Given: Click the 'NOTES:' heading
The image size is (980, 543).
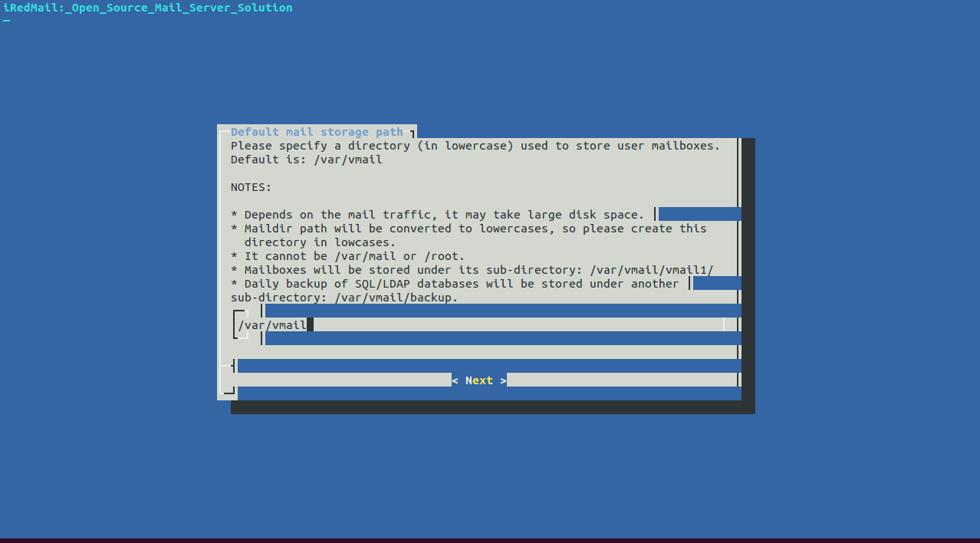Looking at the screenshot, I should [x=252, y=187].
